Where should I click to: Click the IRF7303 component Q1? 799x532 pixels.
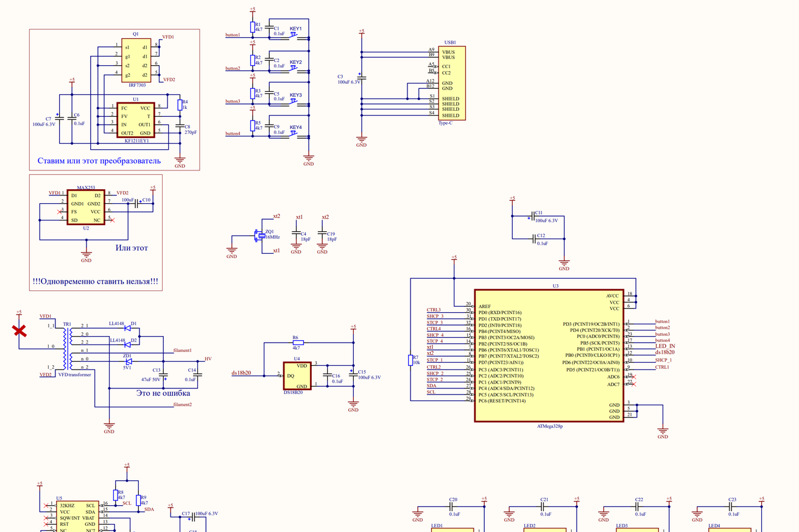point(136,60)
